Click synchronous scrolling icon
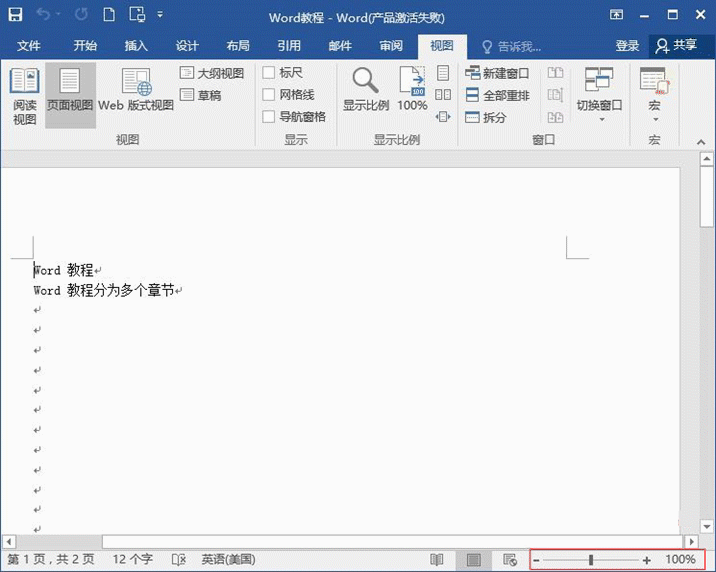The width and height of the screenshot is (716, 572). coord(555,95)
